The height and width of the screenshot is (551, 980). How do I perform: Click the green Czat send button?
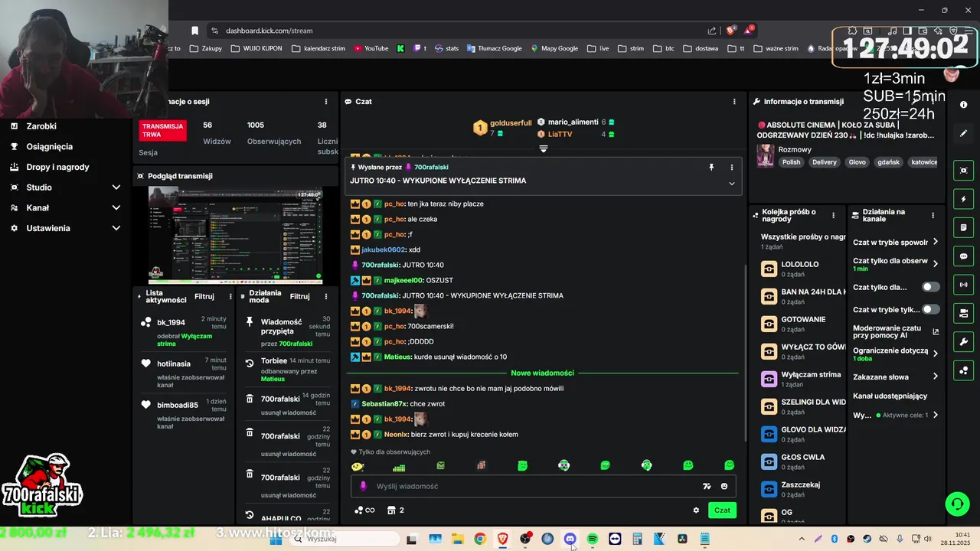(x=722, y=510)
